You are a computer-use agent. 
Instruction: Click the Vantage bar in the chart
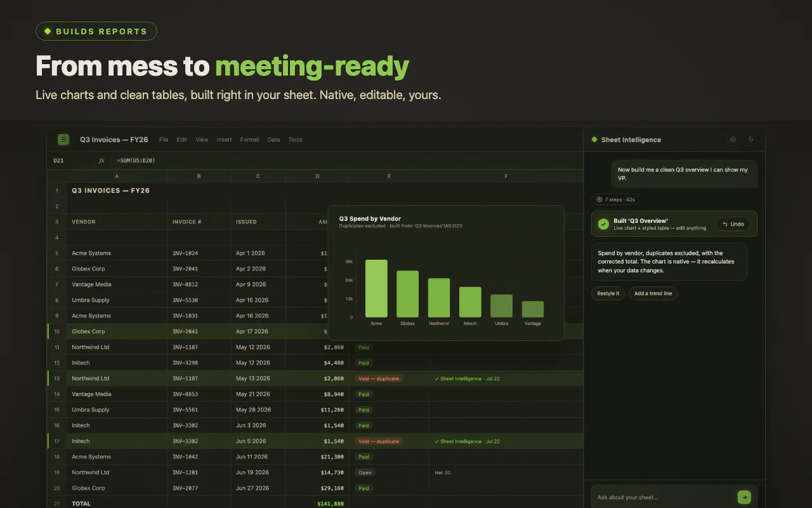533,309
